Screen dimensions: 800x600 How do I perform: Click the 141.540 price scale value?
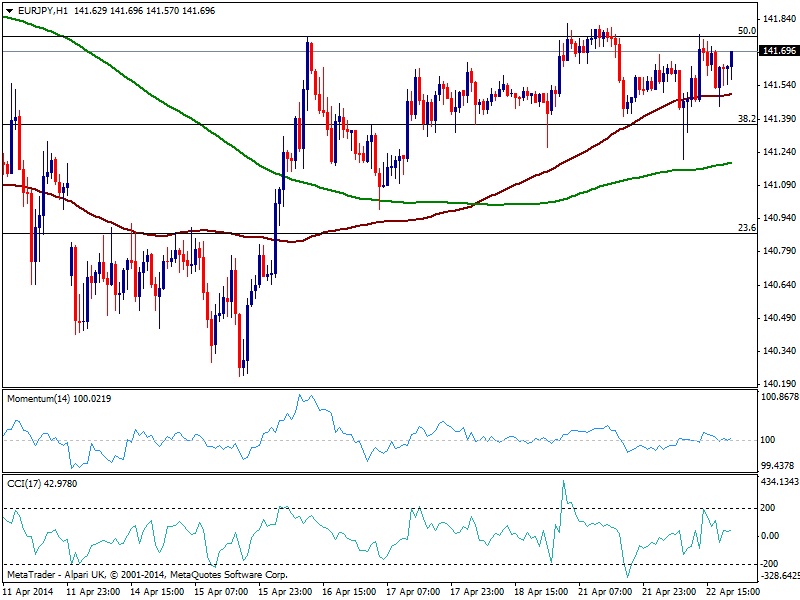pos(779,85)
